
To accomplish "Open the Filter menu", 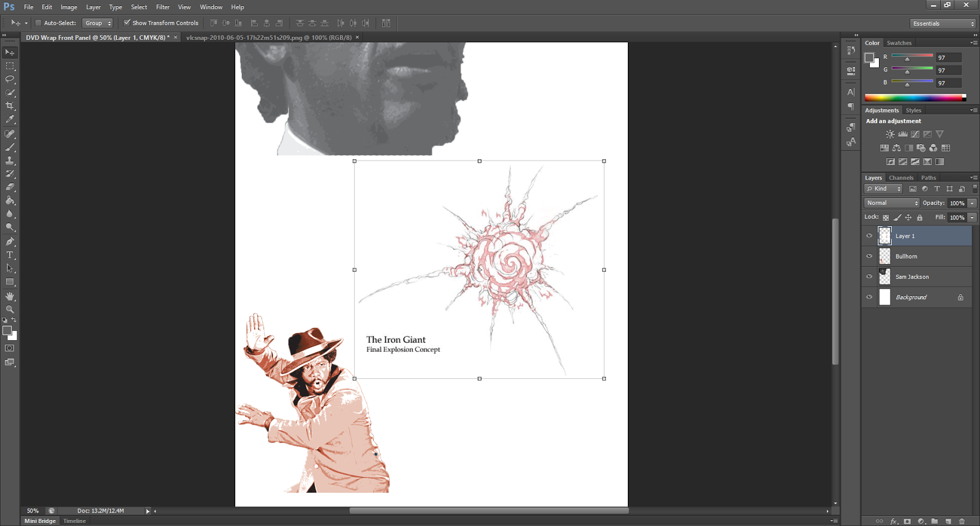I will (x=163, y=7).
